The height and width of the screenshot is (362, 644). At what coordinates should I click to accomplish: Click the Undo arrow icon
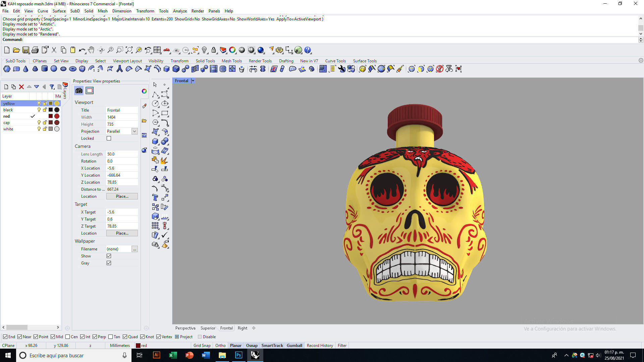point(82,50)
